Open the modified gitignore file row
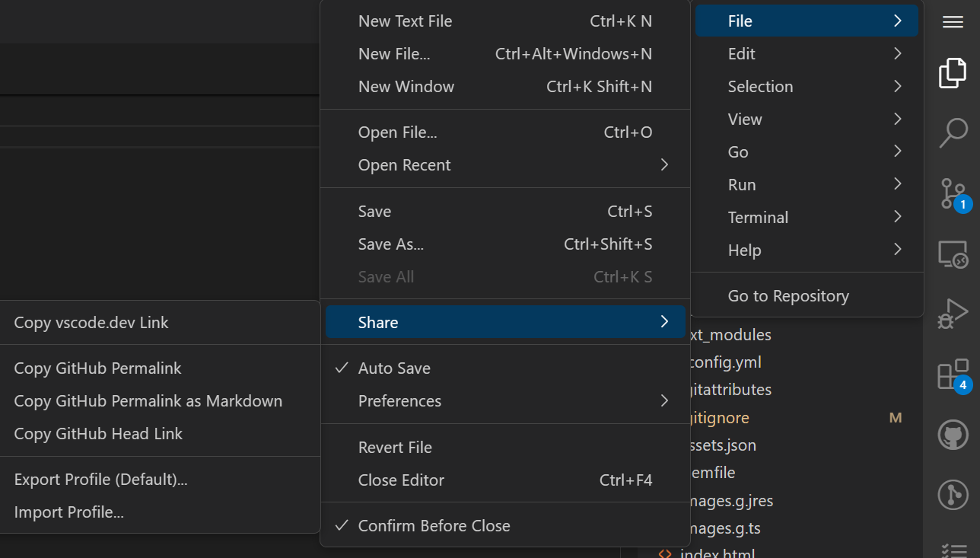This screenshot has width=980, height=558. coord(807,418)
